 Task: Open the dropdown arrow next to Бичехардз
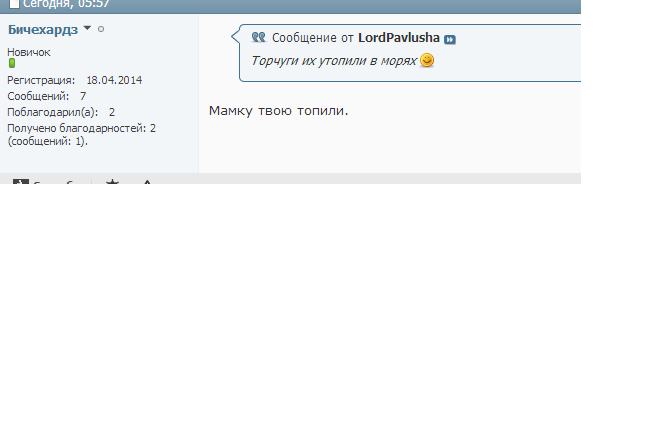click(x=87, y=29)
